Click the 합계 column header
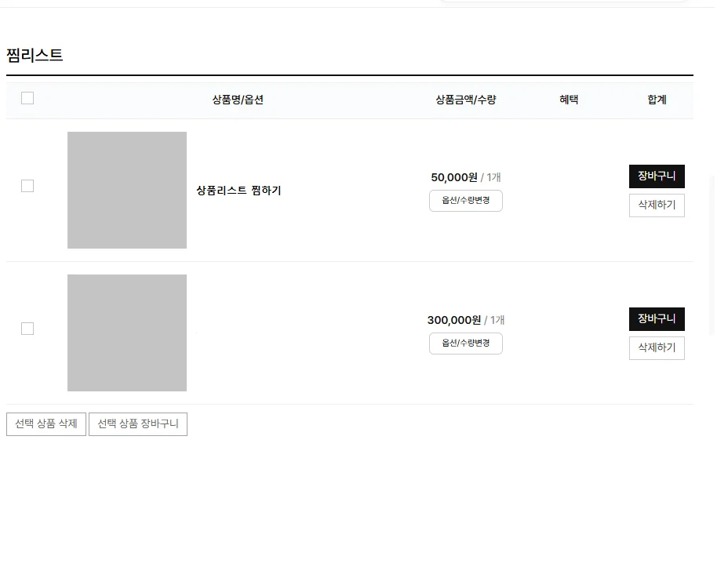 pos(657,100)
